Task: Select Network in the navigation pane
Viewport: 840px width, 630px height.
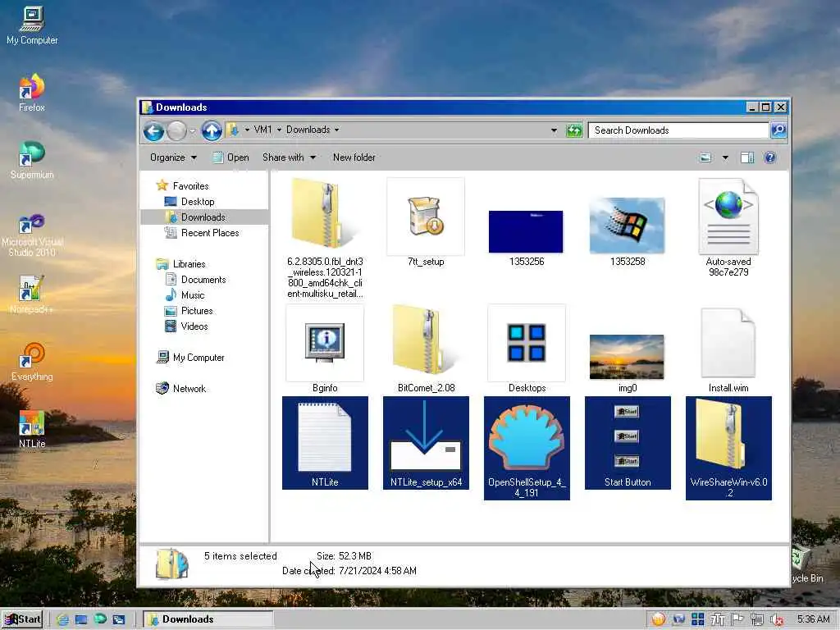Action: pos(180,388)
